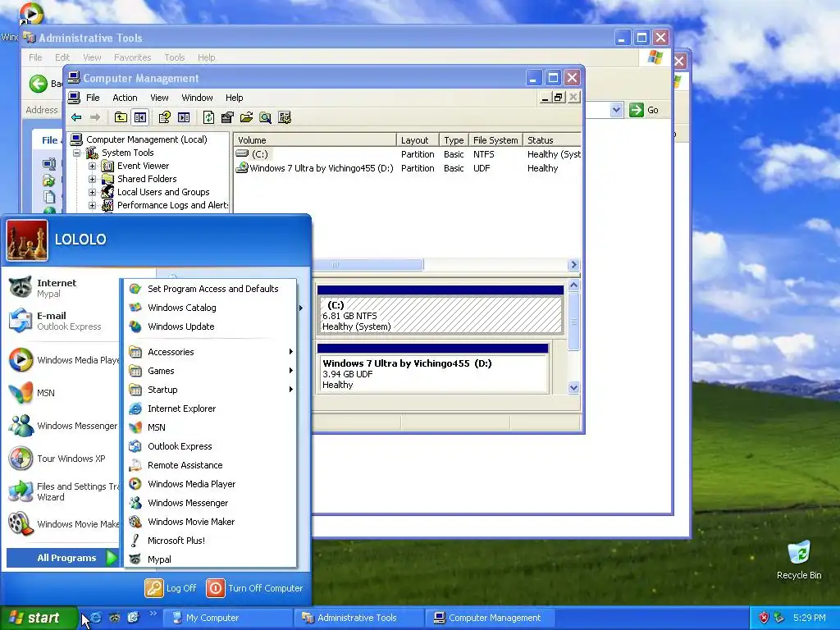
Task: Click the (C:) 6.81 GB NTFS partition block
Action: pyautogui.click(x=440, y=310)
